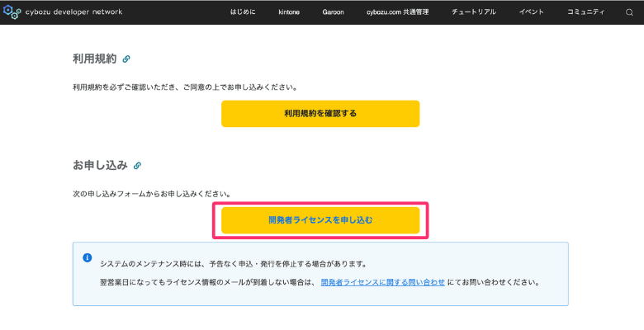Image resolution: width=644 pixels, height=330 pixels.
Task: Select イベント in the header
Action: pyautogui.click(x=531, y=12)
